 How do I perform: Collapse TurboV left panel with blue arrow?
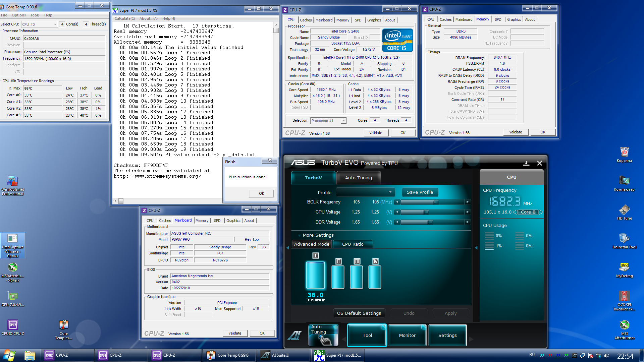[x=287, y=248]
